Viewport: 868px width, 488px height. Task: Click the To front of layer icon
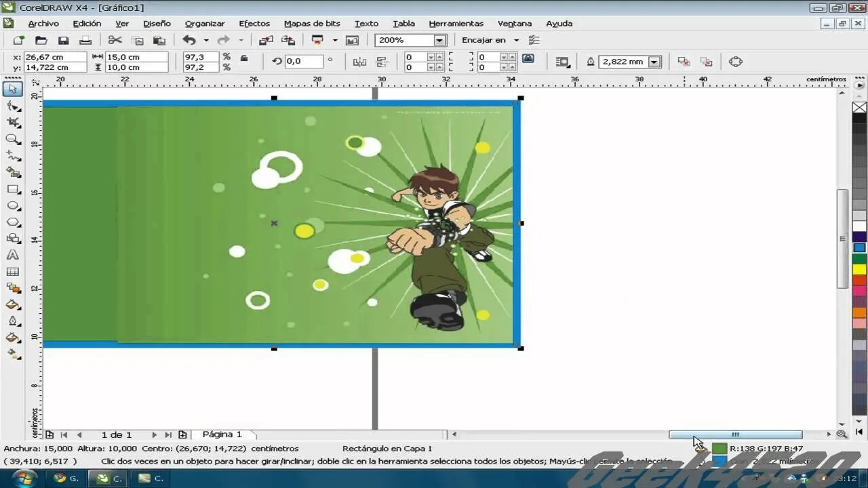[684, 62]
